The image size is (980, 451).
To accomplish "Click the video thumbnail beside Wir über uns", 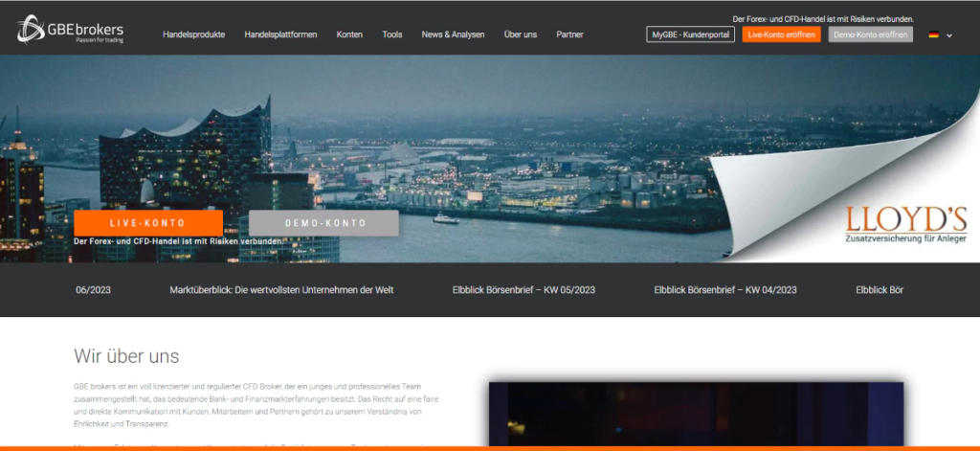I will coord(697,414).
